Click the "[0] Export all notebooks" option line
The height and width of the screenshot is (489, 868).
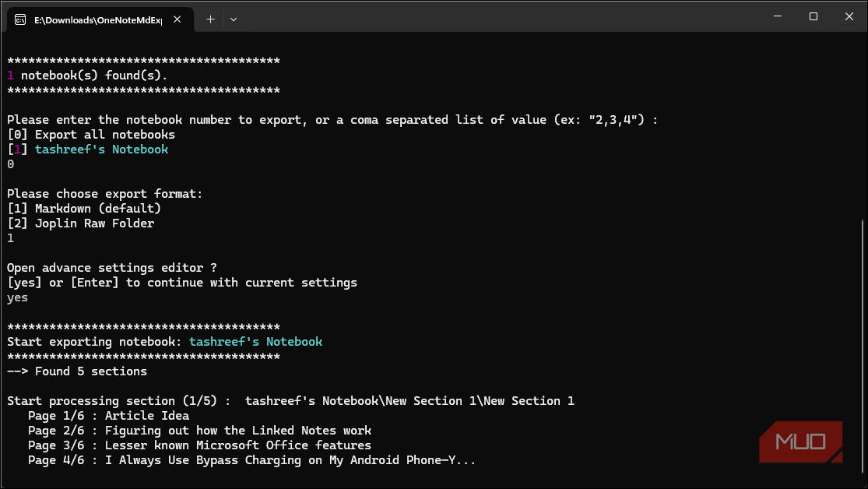pyautogui.click(x=91, y=135)
